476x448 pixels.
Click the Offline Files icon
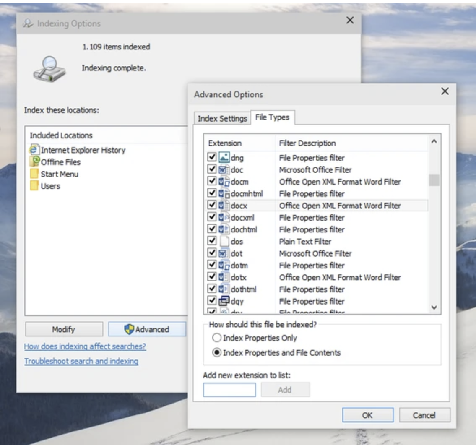(35, 161)
